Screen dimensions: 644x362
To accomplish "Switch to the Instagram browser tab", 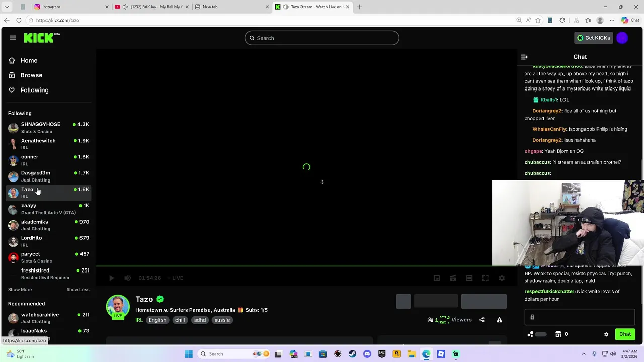I will click(x=71, y=7).
